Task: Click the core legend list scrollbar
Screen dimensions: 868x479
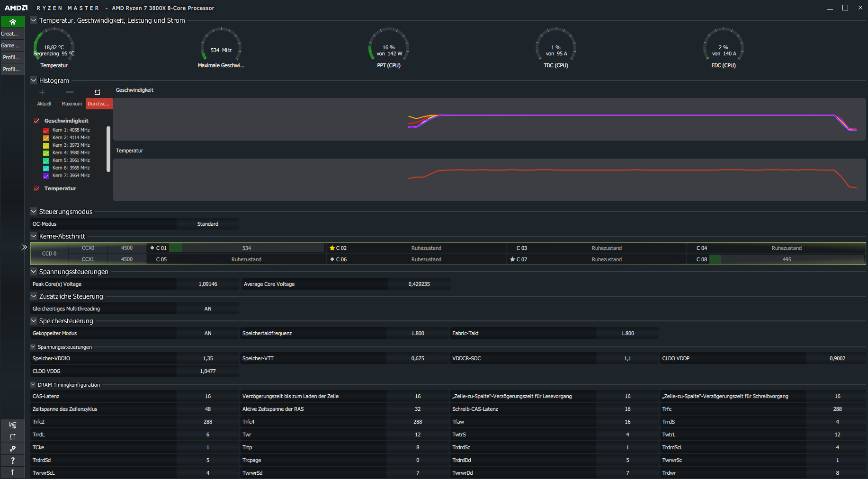Action: (108, 149)
